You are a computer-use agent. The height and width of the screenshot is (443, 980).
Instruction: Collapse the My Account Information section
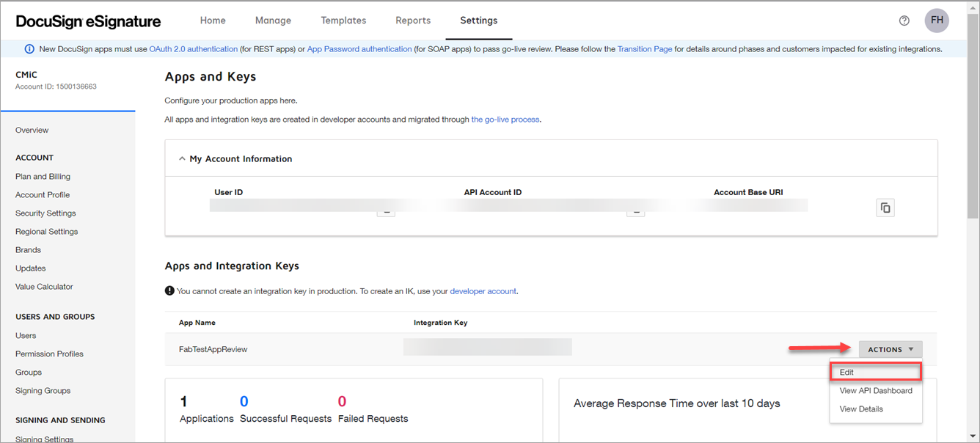click(x=182, y=158)
